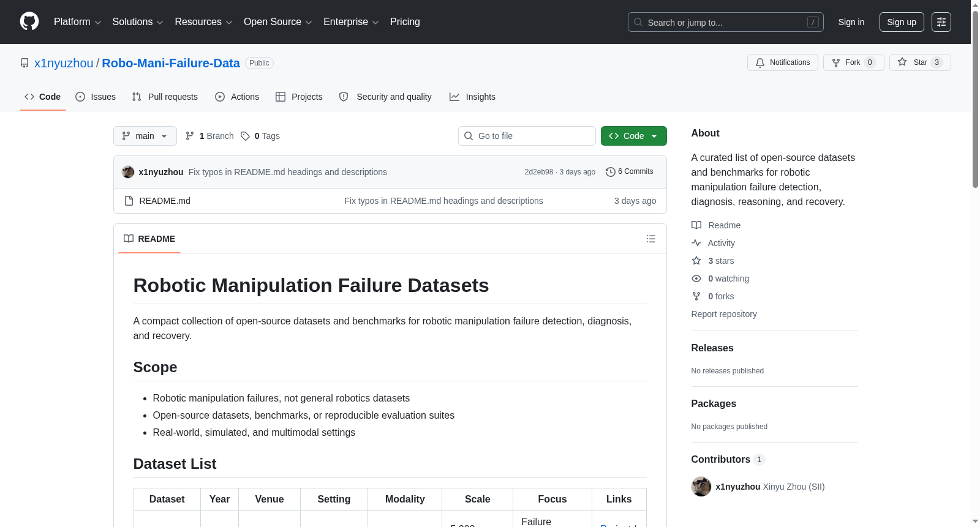Click the 'Robotic Manipulation Failure Datasets' heading
The height and width of the screenshot is (527, 980).
[311, 285]
